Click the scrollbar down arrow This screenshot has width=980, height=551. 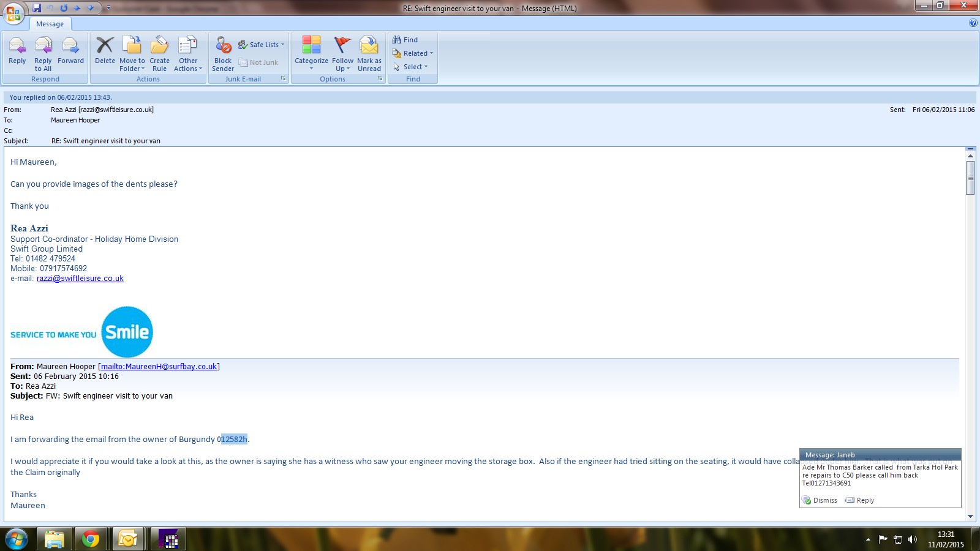(970, 517)
